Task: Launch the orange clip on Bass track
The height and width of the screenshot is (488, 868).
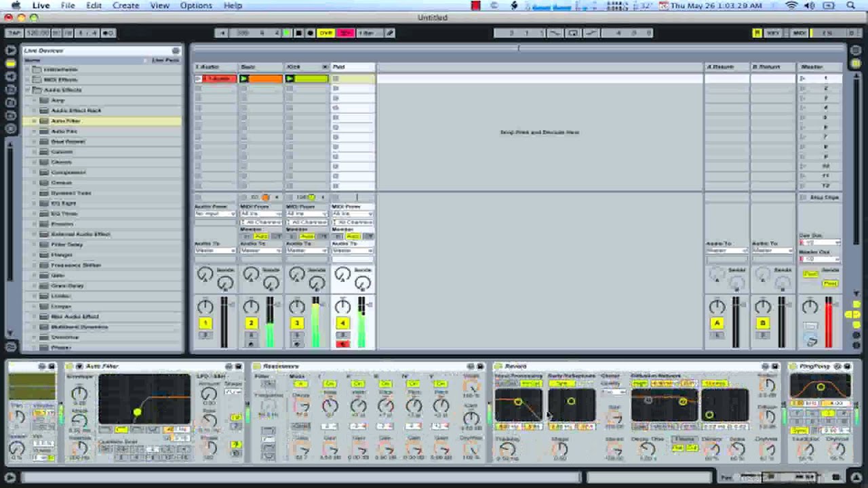Action: (245, 79)
